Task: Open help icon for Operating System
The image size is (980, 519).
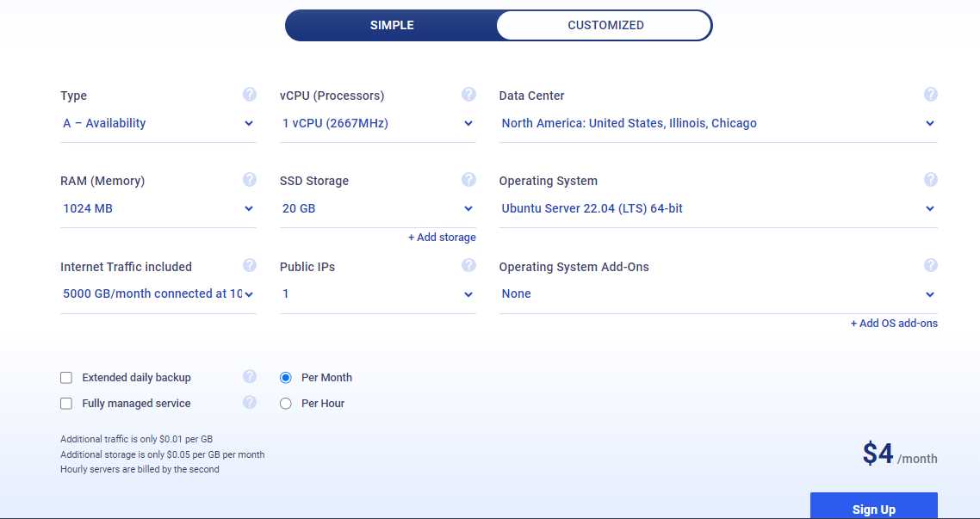Action: pyautogui.click(x=931, y=180)
